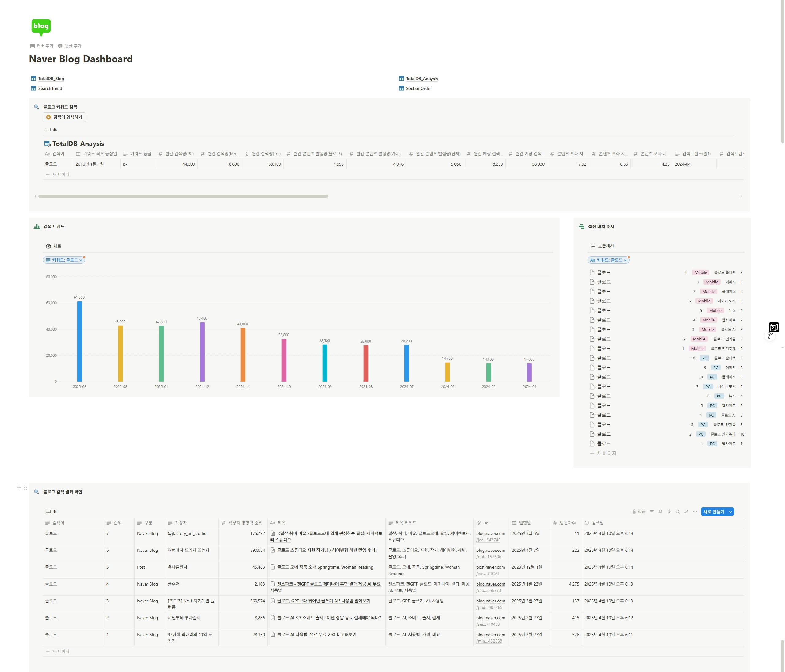Click the 2024-06 bar labeled 14,700
This screenshot has width=785, height=672.
click(x=447, y=372)
